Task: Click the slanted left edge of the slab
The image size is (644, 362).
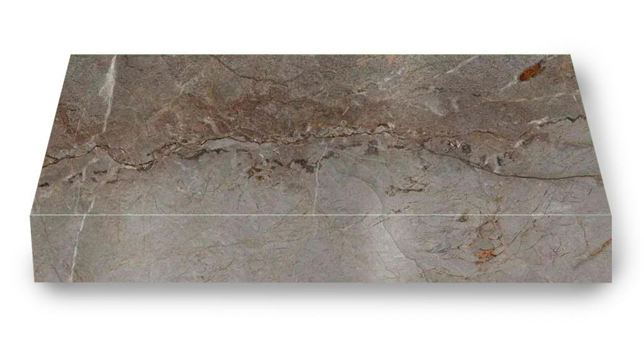Action: point(50,170)
